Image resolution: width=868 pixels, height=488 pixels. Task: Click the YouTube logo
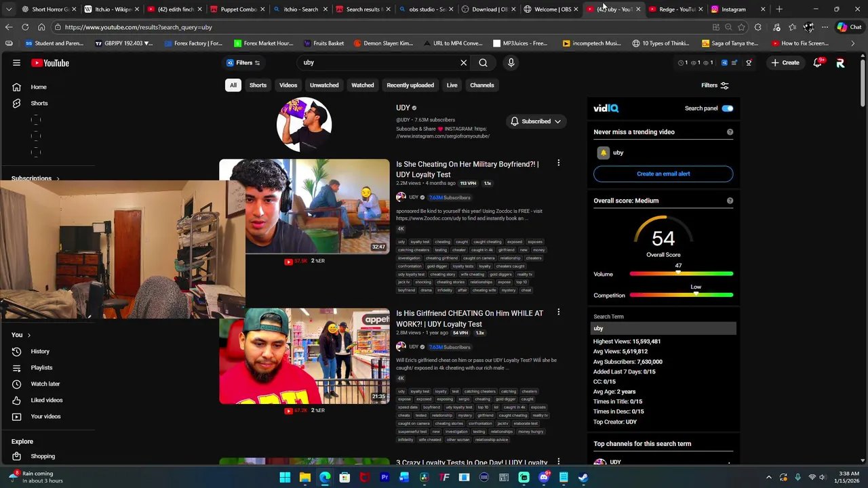(50, 63)
